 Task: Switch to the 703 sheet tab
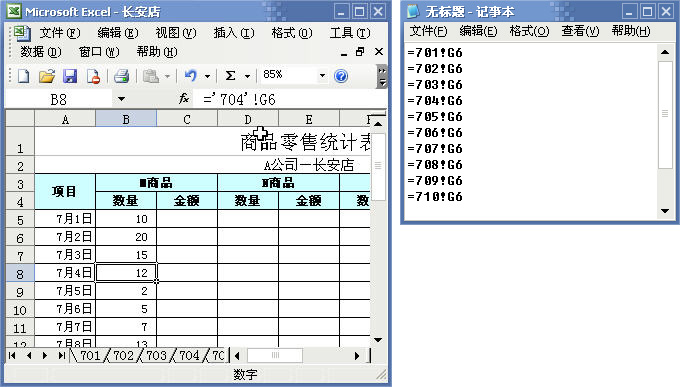pyautogui.click(x=157, y=356)
